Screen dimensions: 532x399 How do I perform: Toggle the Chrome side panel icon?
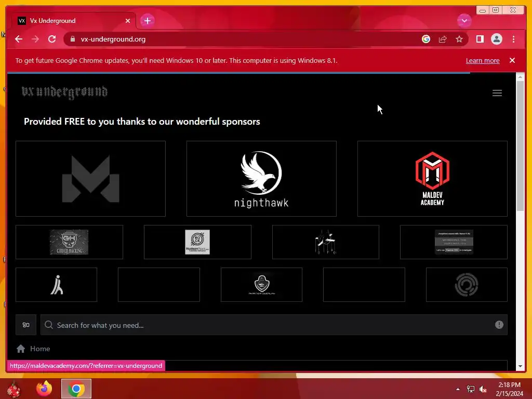[x=480, y=39]
